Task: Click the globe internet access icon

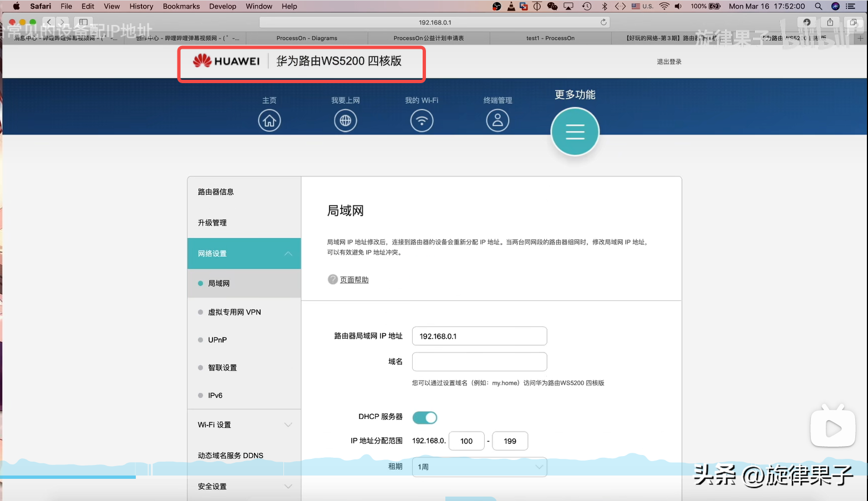Action: click(x=346, y=121)
